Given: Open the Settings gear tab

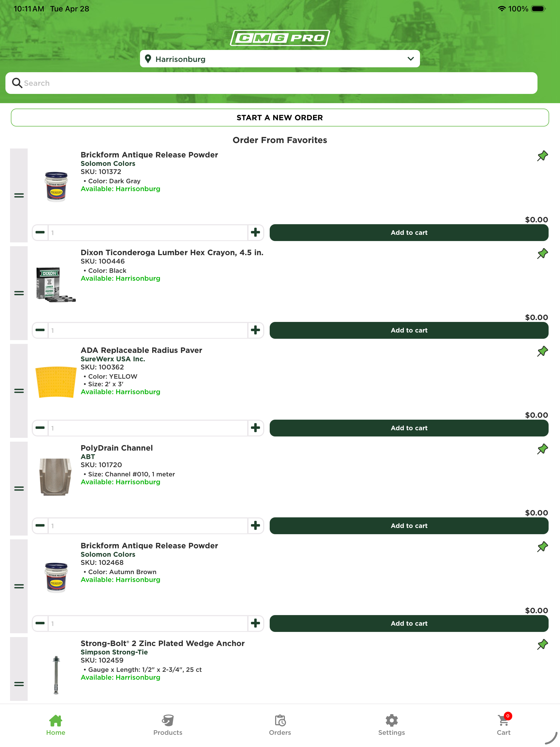Looking at the screenshot, I should pos(392,725).
